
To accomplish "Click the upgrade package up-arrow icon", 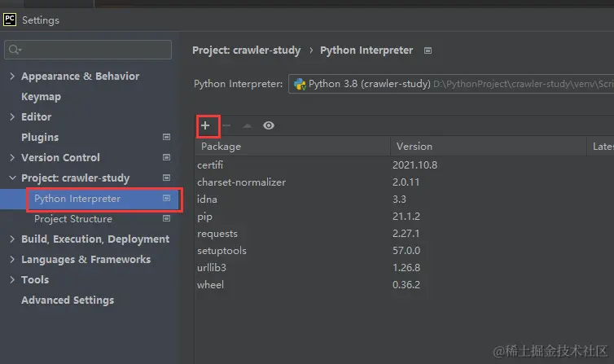I will [247, 125].
